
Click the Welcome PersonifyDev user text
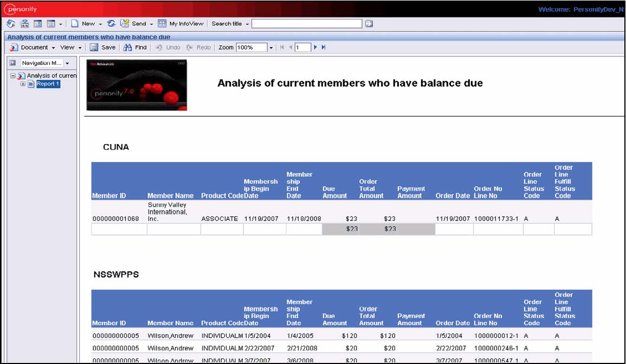[581, 9]
